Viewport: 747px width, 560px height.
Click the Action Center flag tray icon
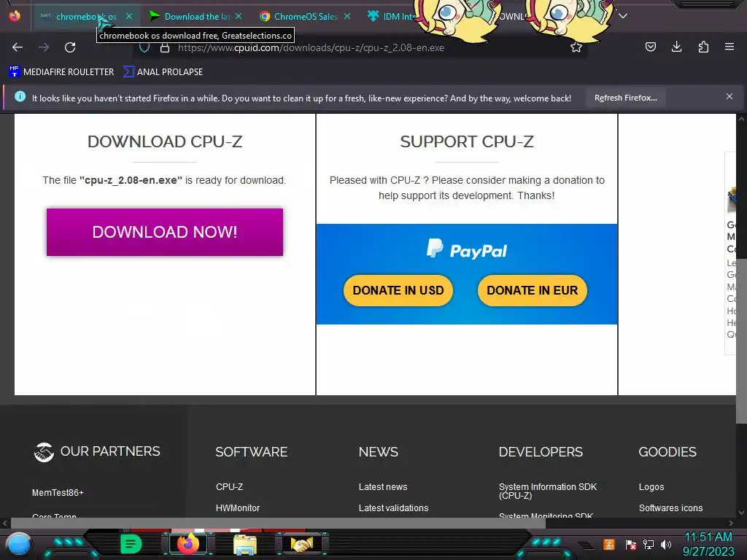pyautogui.click(x=630, y=544)
